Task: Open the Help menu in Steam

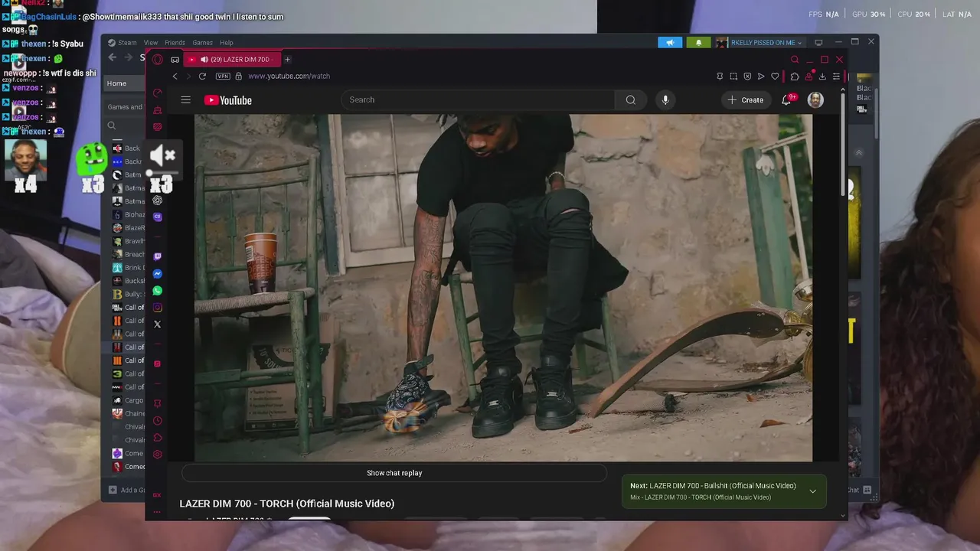Action: (227, 43)
